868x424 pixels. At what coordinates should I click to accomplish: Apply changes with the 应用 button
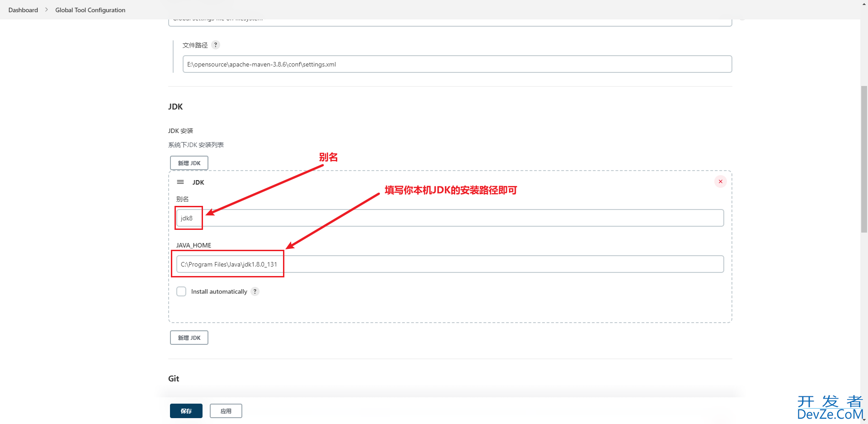226,411
